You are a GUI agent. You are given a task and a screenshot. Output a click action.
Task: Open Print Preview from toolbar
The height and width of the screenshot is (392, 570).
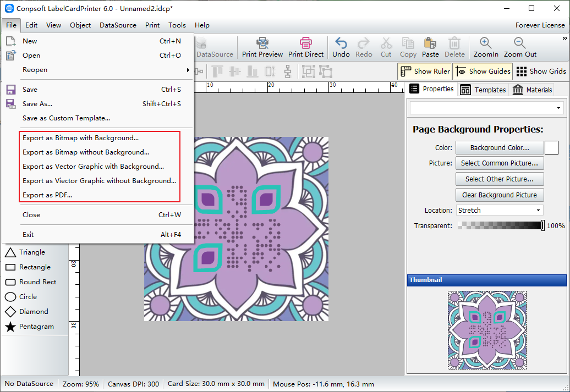tap(262, 47)
